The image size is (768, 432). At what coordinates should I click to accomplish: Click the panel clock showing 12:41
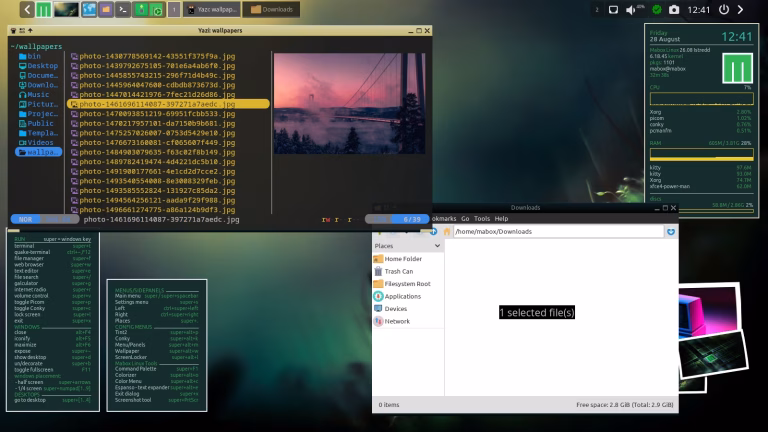(x=698, y=9)
